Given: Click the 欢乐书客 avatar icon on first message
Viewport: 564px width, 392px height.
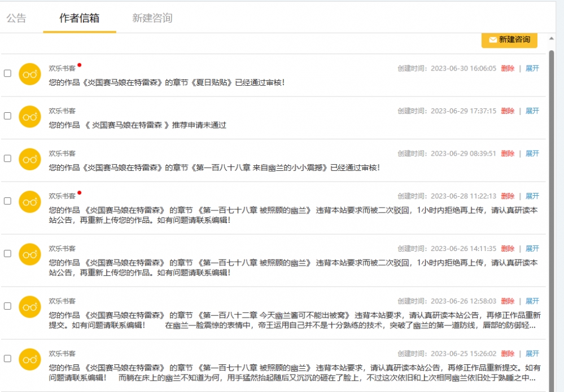Looking at the screenshot, I should (x=29, y=74).
